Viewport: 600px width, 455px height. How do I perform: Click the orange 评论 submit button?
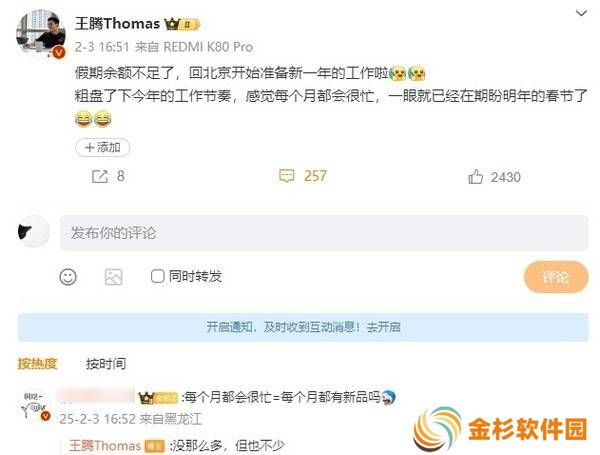click(556, 277)
